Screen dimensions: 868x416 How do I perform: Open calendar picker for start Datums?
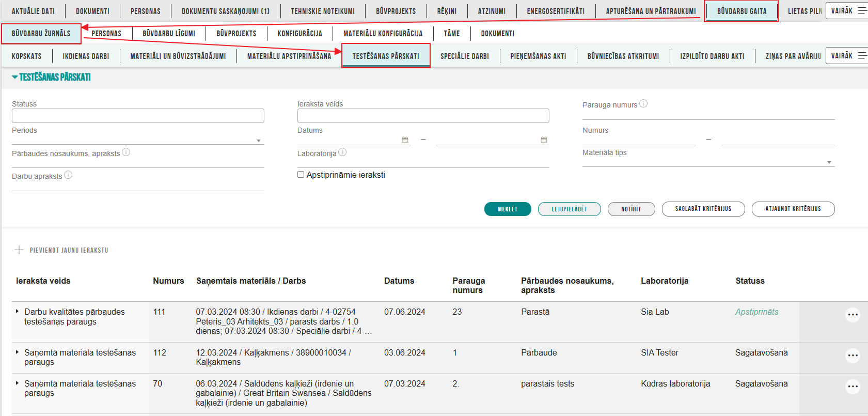click(405, 140)
